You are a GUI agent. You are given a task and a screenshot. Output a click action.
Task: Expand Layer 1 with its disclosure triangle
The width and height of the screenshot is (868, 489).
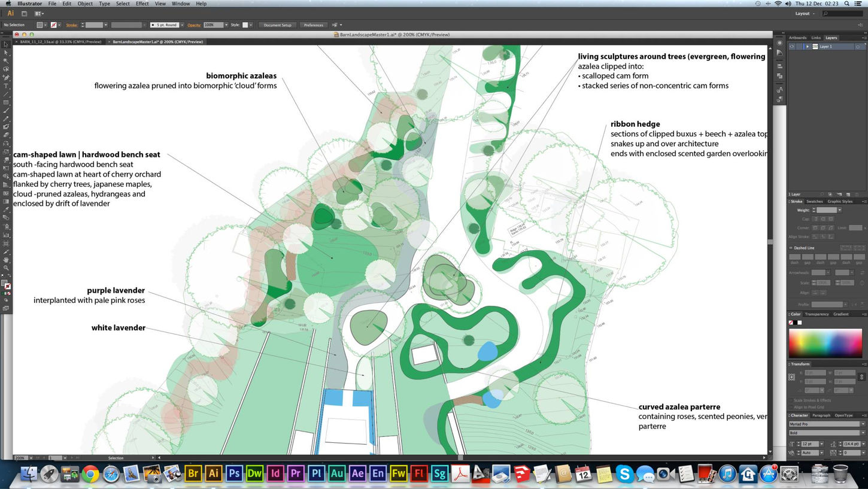pyautogui.click(x=808, y=46)
